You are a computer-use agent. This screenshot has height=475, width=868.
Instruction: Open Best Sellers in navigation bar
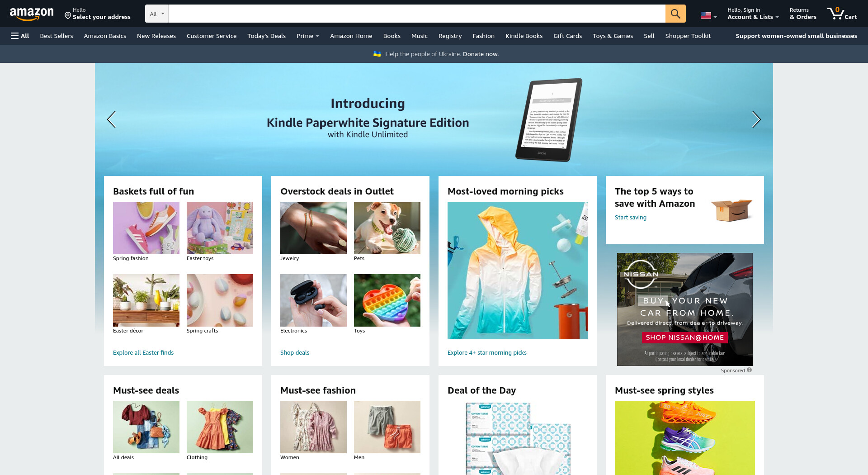pyautogui.click(x=57, y=36)
